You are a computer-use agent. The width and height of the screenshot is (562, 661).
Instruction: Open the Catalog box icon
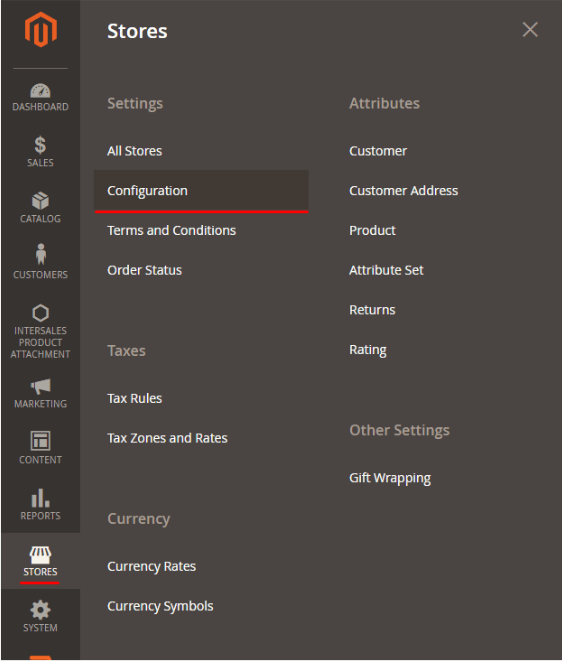coord(40,201)
